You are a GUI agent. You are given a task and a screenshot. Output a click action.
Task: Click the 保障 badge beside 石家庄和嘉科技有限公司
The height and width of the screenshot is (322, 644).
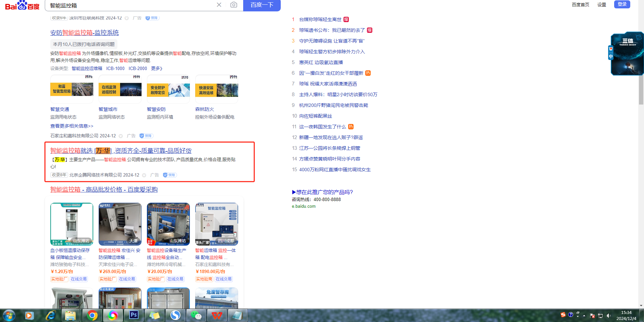pos(146,136)
